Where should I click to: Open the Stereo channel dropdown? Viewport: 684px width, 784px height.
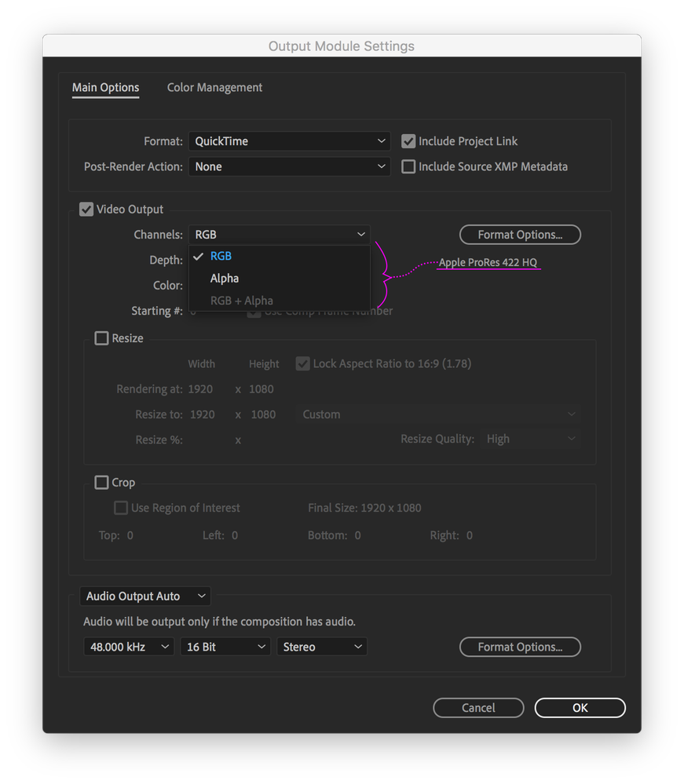click(x=321, y=646)
